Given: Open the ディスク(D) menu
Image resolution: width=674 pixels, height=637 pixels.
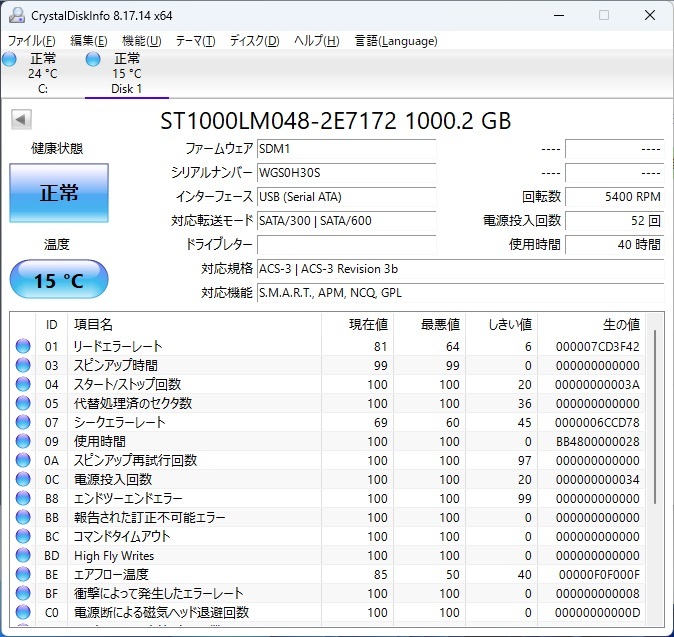Looking at the screenshot, I should click(254, 41).
